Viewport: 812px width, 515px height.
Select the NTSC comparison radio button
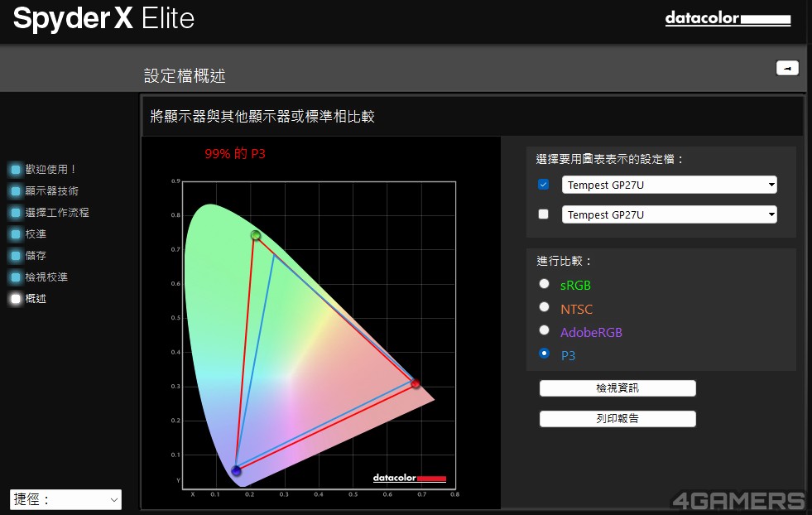pos(544,307)
